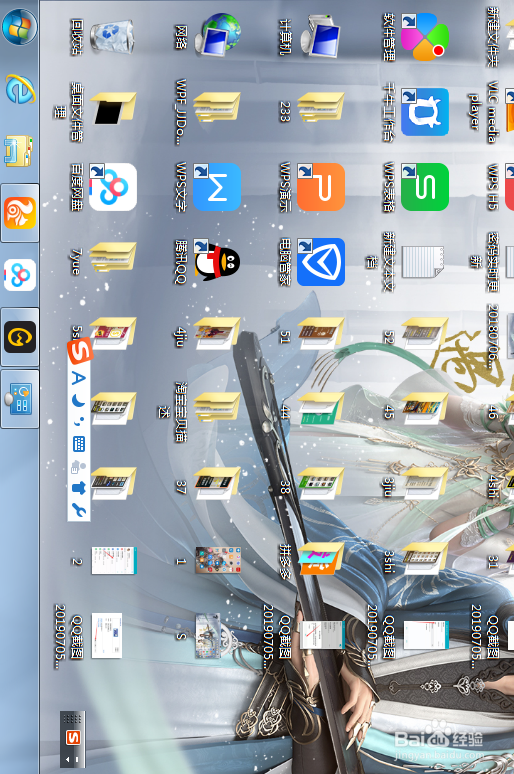
Task: Open the Windows Start menu orb
Action: coord(20,27)
